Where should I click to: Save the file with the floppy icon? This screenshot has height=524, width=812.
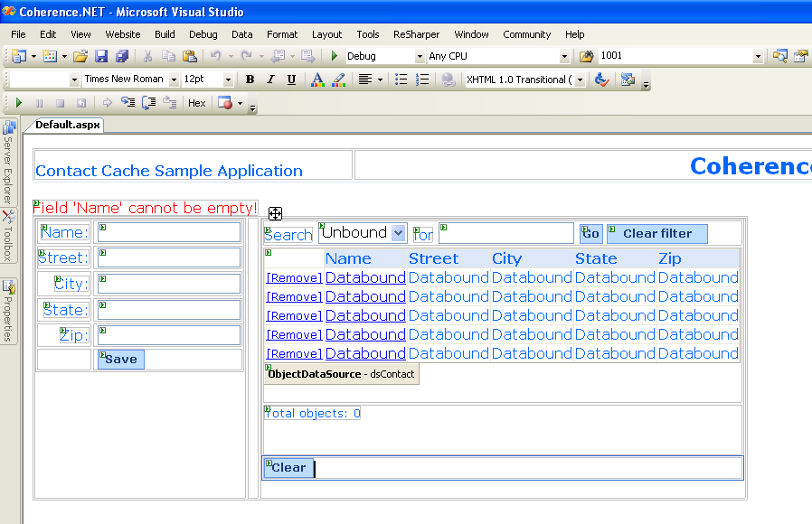101,56
